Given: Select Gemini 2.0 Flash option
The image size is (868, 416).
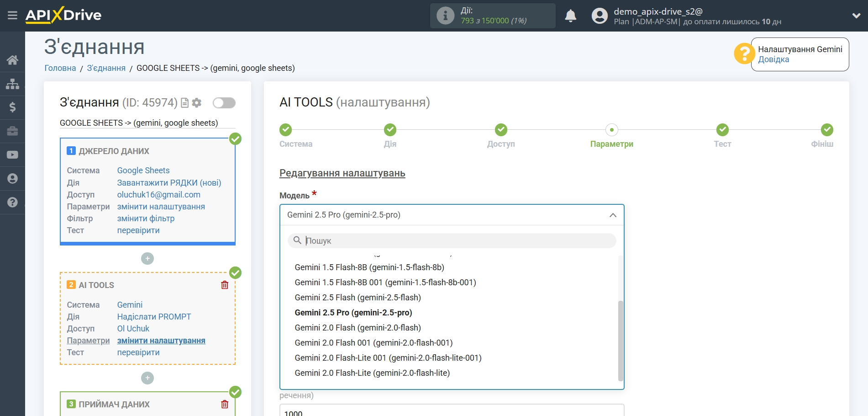Looking at the screenshot, I should tap(358, 328).
